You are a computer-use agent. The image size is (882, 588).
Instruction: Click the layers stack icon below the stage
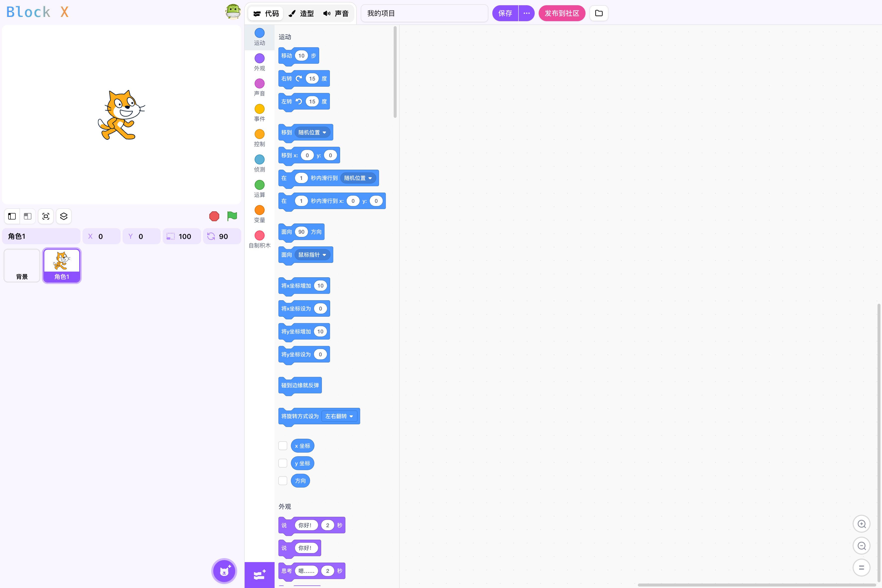pos(64,216)
